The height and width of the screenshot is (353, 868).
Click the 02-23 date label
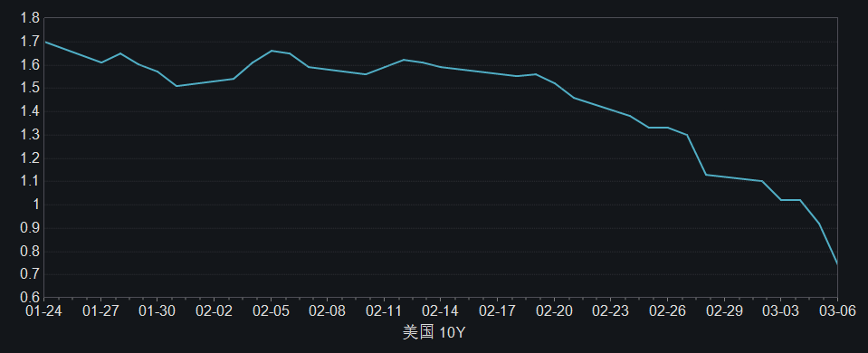coord(610,311)
